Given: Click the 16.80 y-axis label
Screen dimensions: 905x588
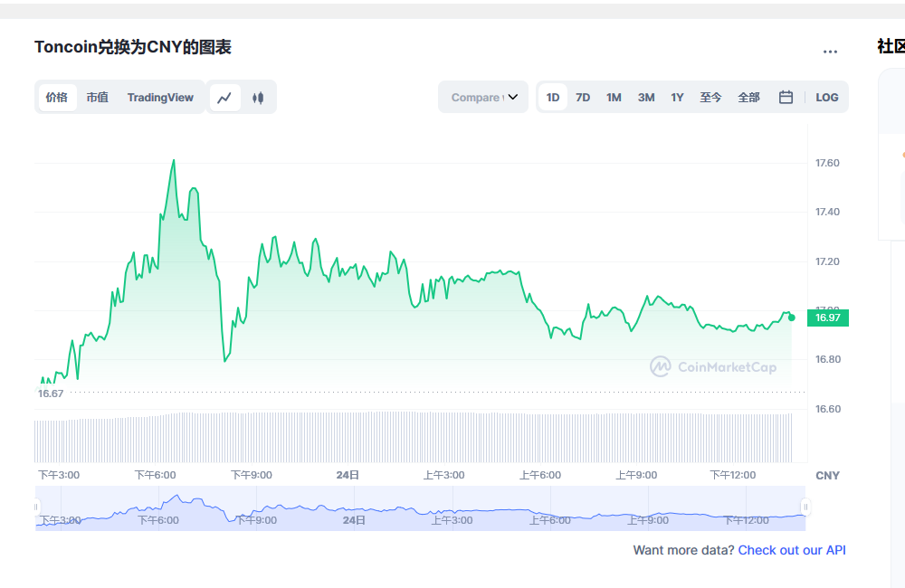Looking at the screenshot, I should pyautogui.click(x=827, y=359).
